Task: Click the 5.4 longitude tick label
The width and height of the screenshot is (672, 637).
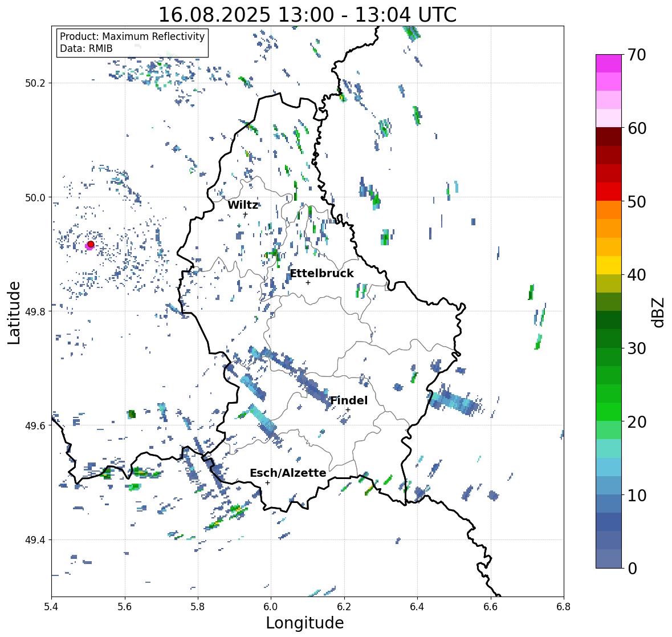Action: (x=51, y=607)
